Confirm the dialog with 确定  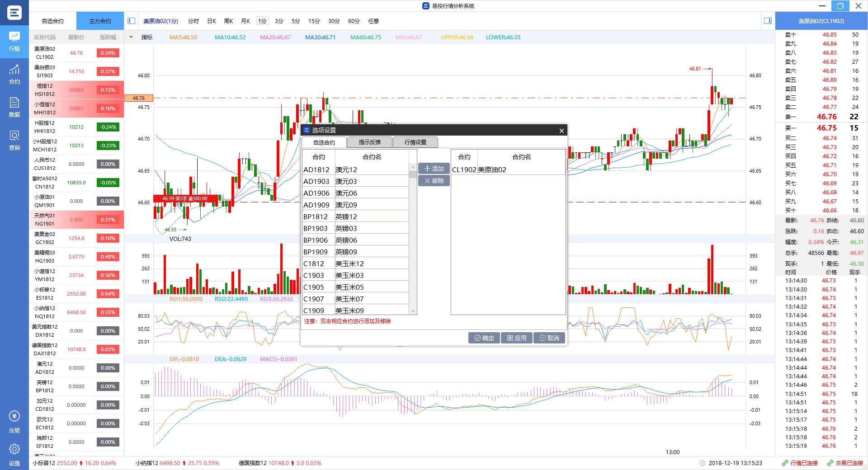coord(484,338)
